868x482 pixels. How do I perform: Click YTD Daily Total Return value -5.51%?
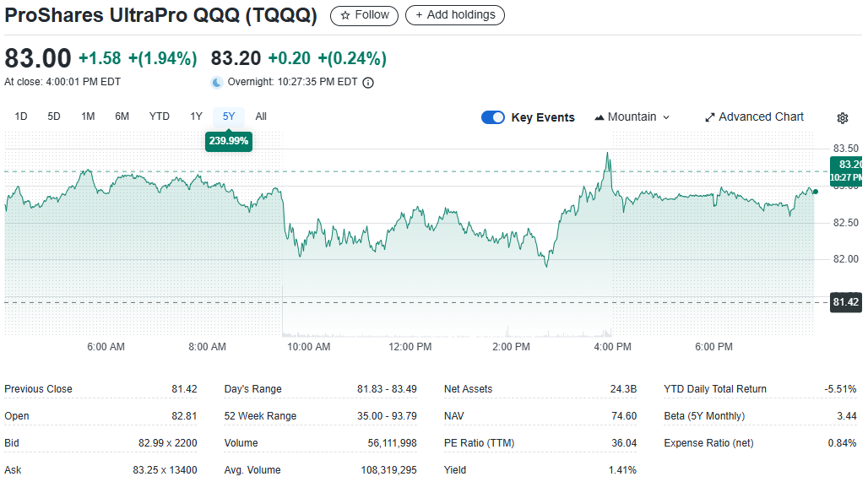[840, 389]
